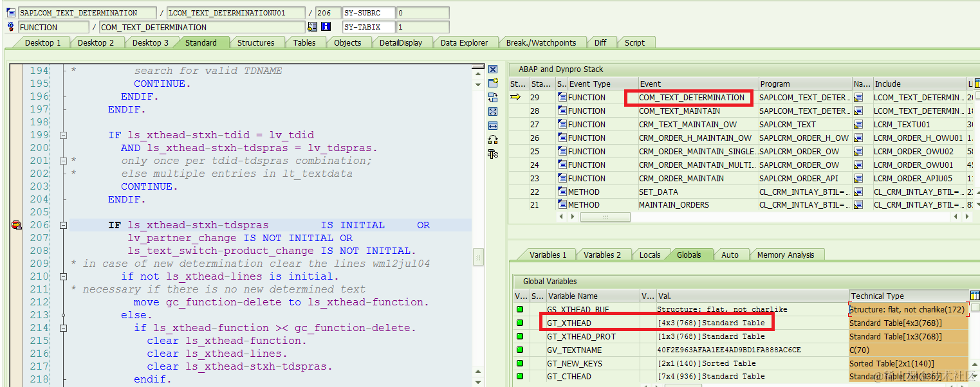
Task: Select the Diff tab
Action: [x=600, y=42]
